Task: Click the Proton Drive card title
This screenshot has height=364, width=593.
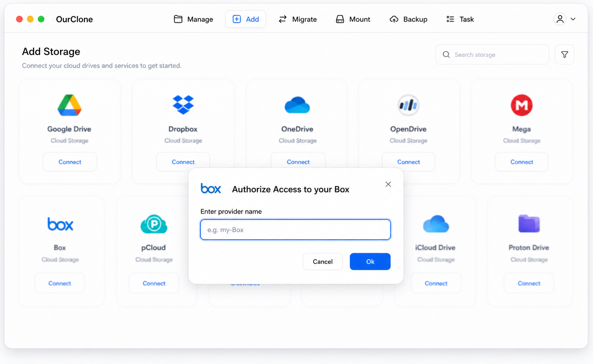Action: [529, 247]
